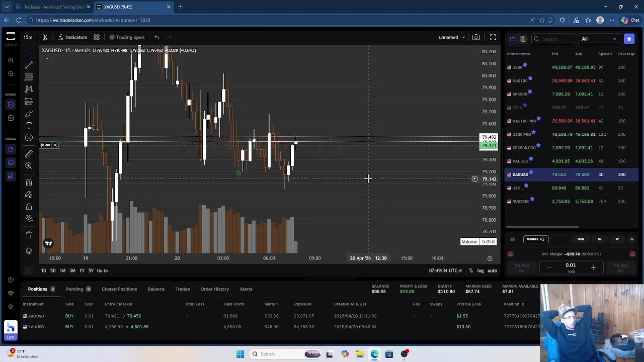The image size is (644, 362).
Task: Click the undo arrow in chart toolbar
Action: click(157, 37)
